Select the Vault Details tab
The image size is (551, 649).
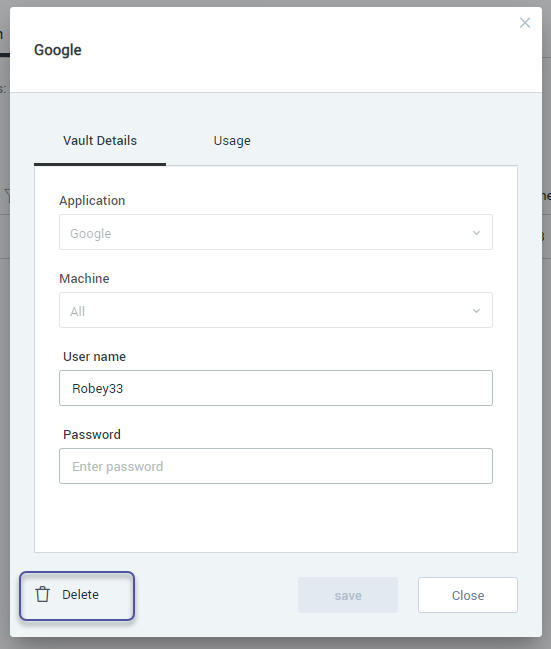[x=100, y=141]
